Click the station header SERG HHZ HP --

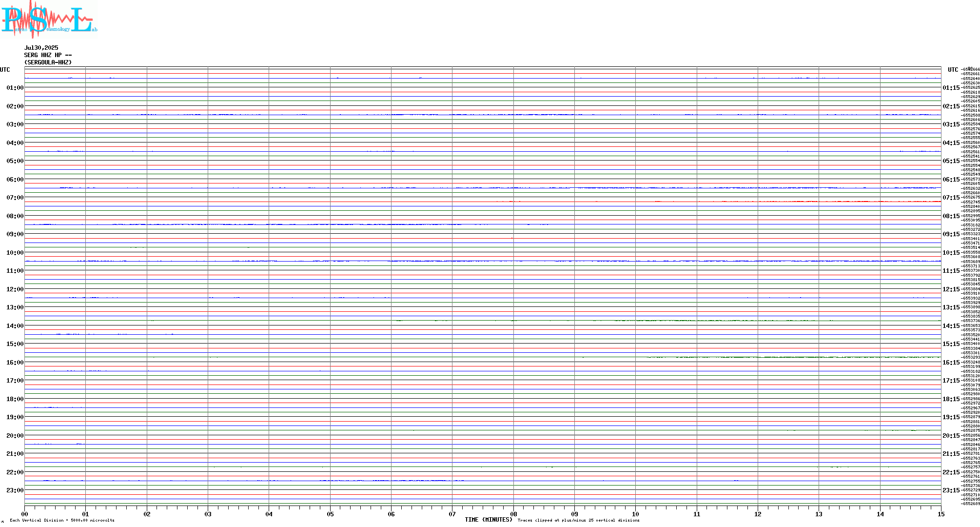click(x=48, y=55)
